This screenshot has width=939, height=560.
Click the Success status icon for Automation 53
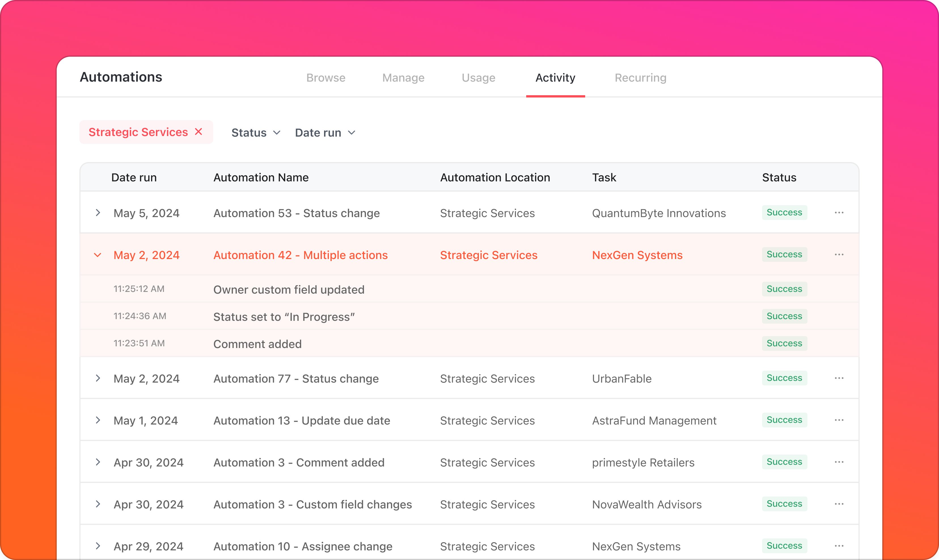point(784,213)
